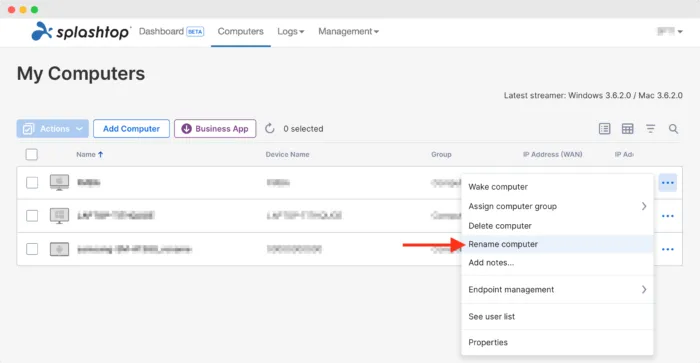Choose See user list

(557, 317)
